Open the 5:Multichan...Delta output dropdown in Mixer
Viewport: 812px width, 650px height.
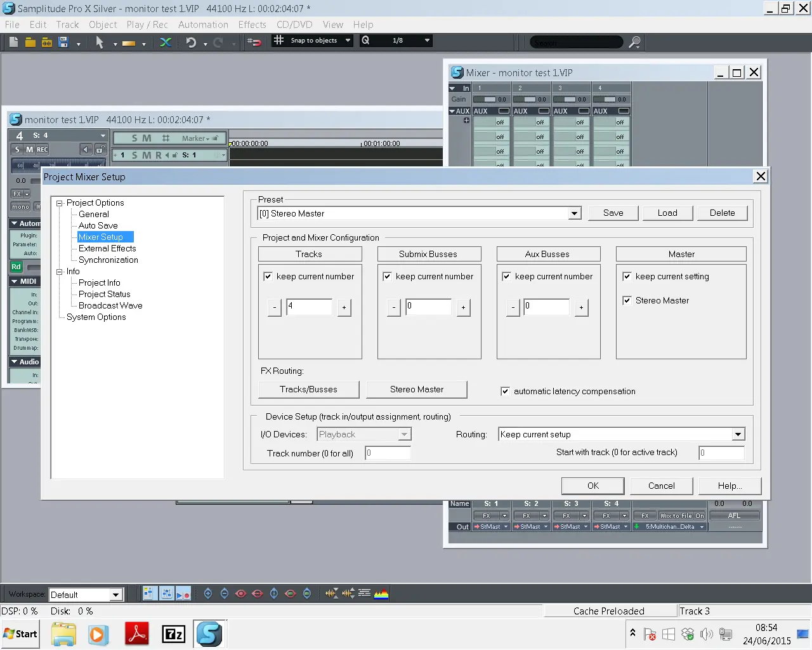[702, 527]
